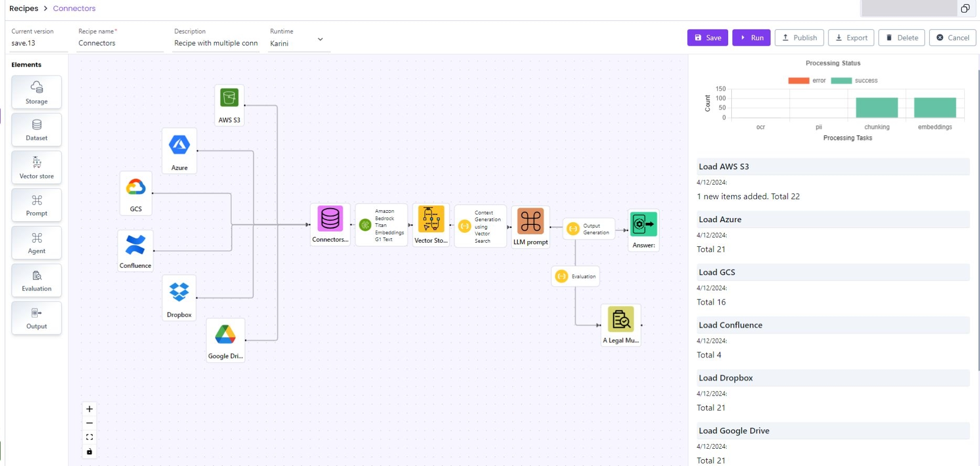Click the embeddings success bar
Image resolution: width=980 pixels, height=466 pixels.
935,108
